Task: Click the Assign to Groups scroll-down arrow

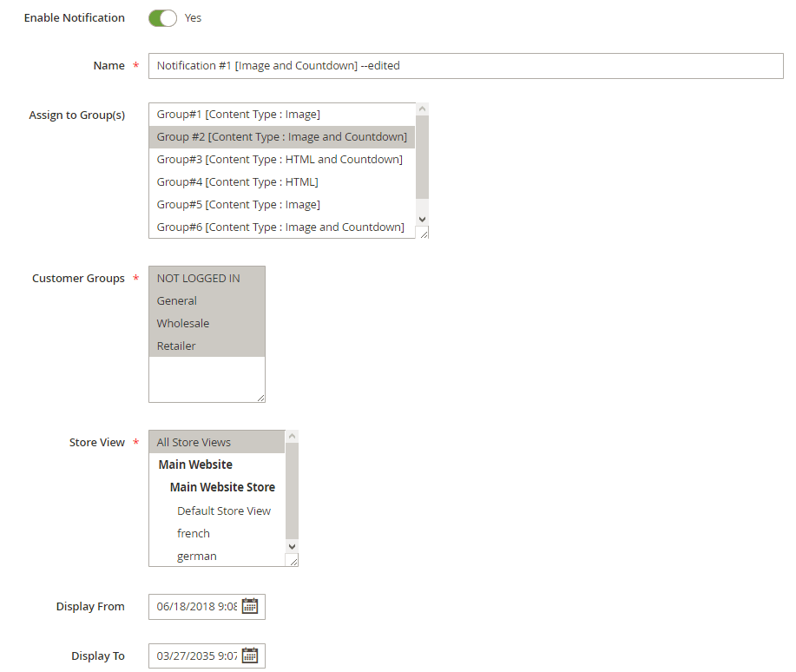Action: pos(422,220)
